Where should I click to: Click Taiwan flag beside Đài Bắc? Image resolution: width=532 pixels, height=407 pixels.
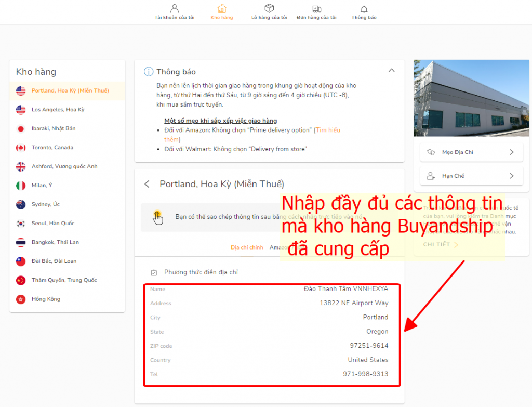pos(21,261)
